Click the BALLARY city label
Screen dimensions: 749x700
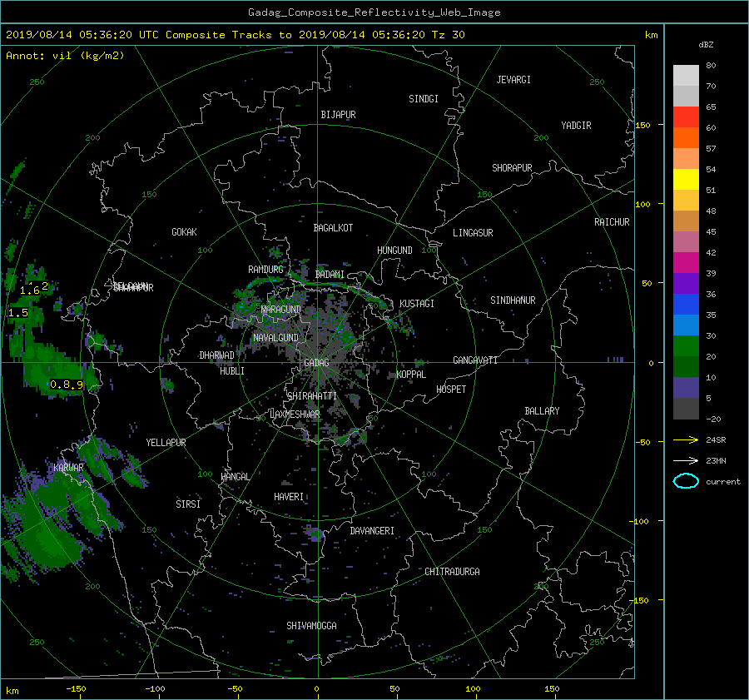(x=542, y=411)
